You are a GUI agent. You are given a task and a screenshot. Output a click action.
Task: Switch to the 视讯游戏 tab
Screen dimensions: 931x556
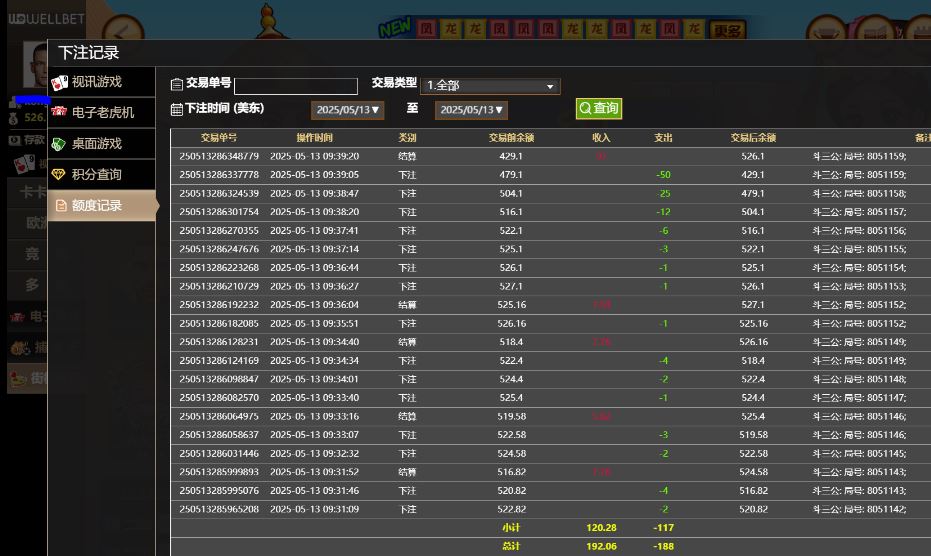click(97, 82)
